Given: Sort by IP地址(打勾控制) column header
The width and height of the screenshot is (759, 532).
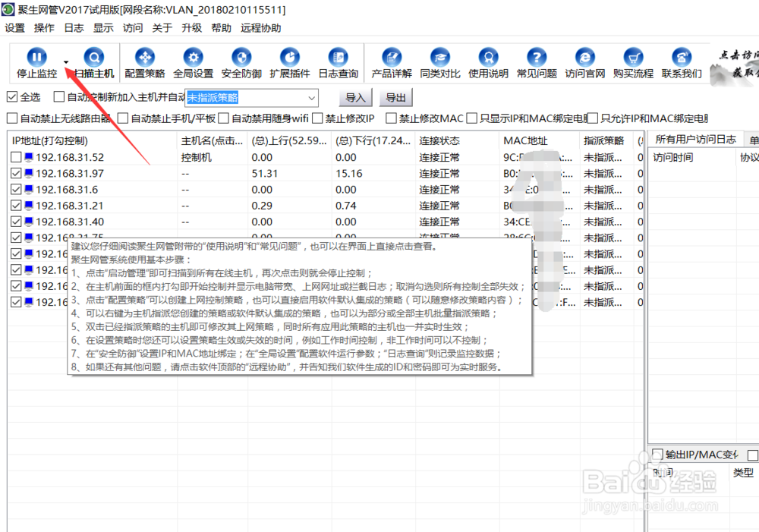Looking at the screenshot, I should tap(93, 141).
